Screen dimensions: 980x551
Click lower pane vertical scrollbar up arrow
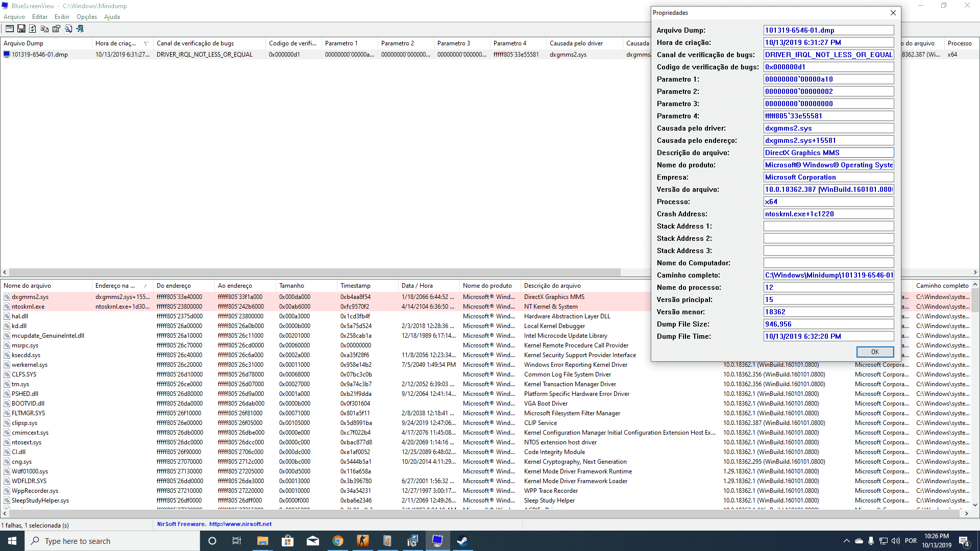(x=975, y=285)
